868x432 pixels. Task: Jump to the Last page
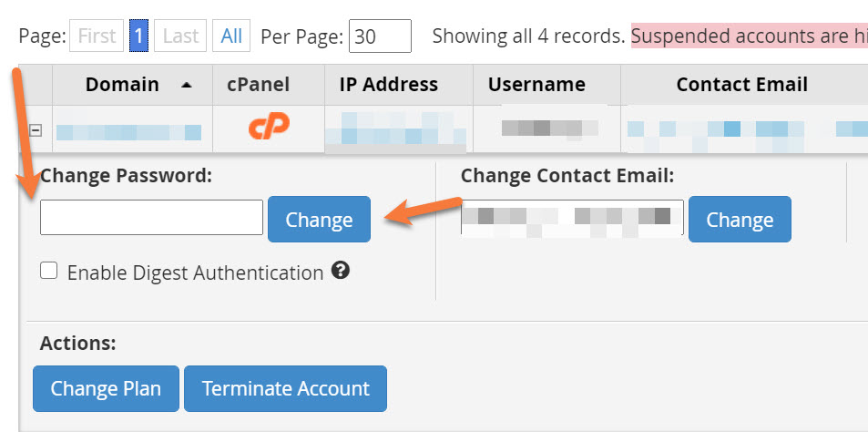pyautogui.click(x=180, y=36)
